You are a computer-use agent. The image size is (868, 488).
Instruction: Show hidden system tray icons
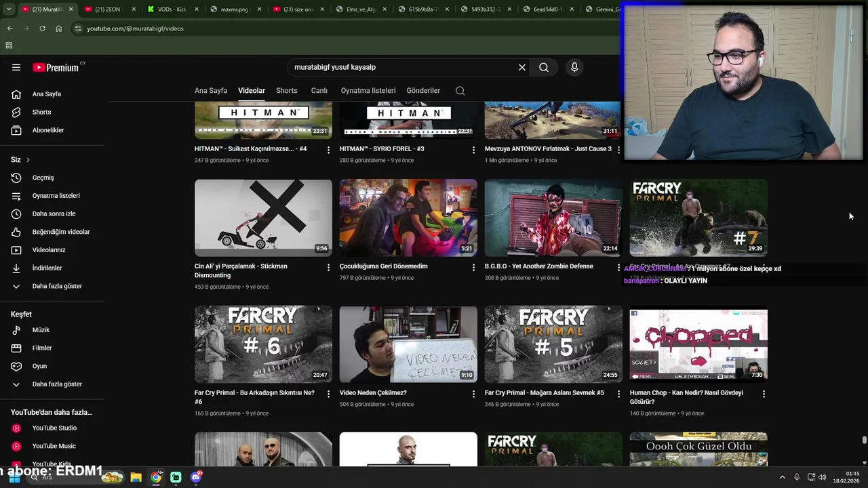click(782, 477)
